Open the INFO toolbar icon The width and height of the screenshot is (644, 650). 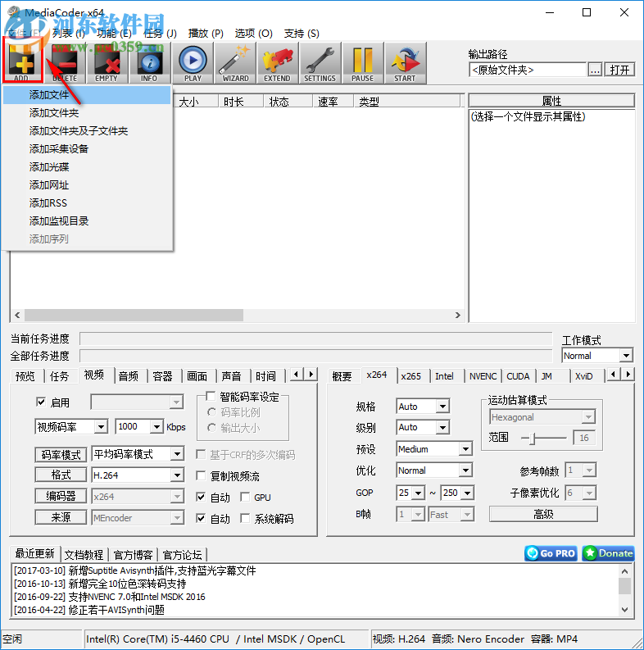pyautogui.click(x=150, y=63)
